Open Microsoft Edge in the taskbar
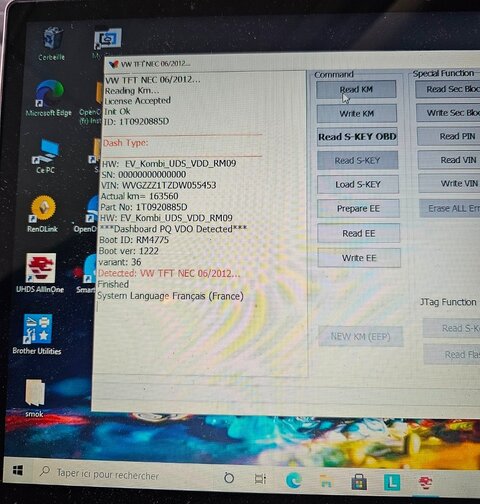The image size is (480, 504). click(294, 480)
